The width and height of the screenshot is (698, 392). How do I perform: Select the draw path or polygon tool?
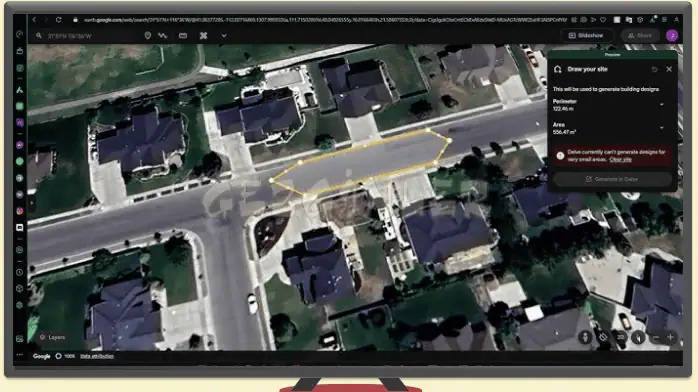tap(162, 36)
